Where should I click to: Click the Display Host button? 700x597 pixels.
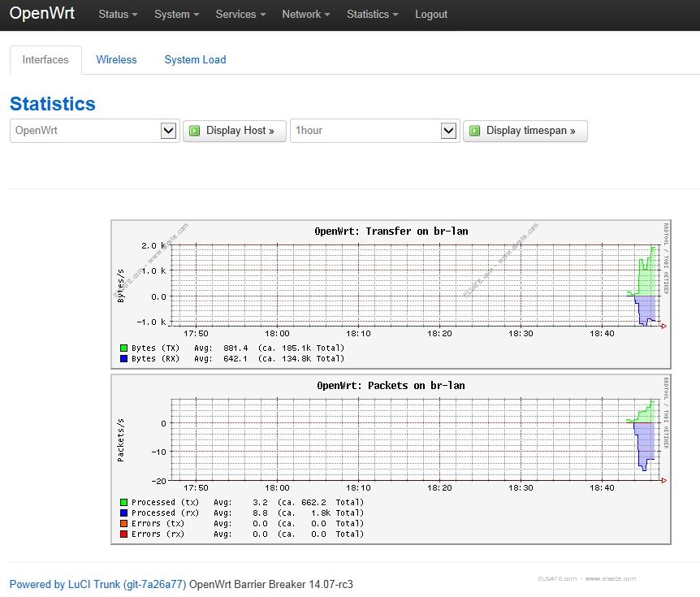coord(235,131)
